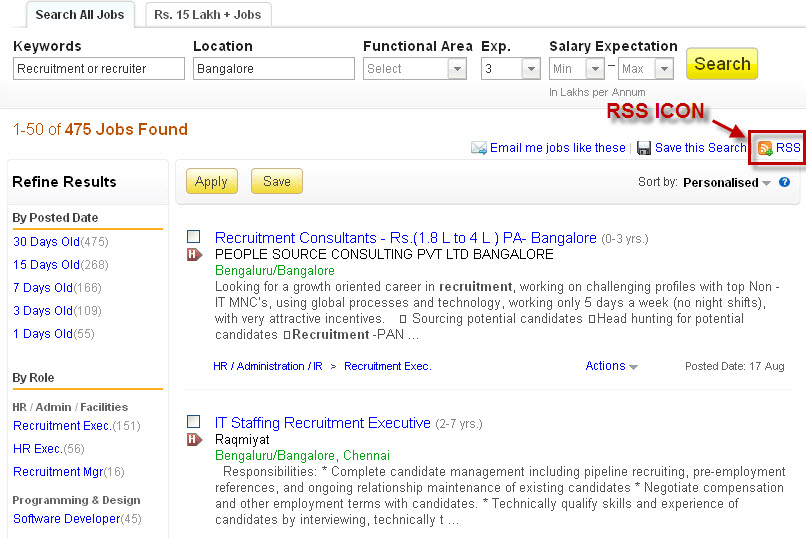Screen dimensions: 806x538
Task: Tick checkbox for IT Staffing Recruitment Executive
Action: pyautogui.click(x=194, y=421)
